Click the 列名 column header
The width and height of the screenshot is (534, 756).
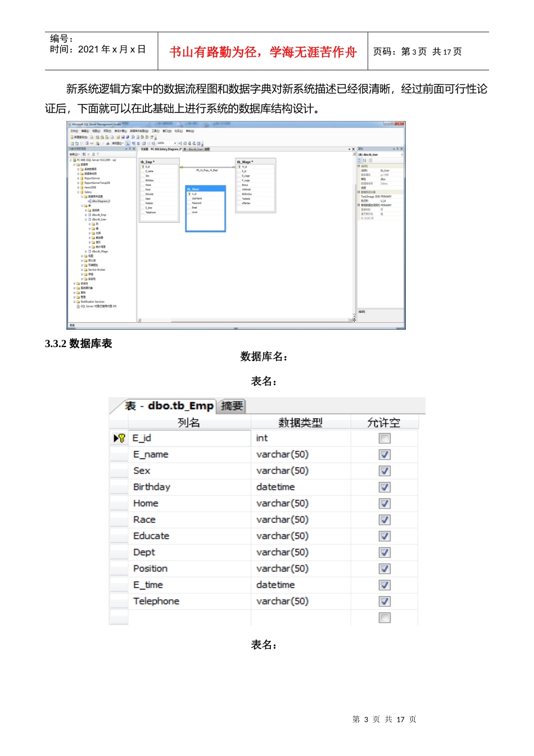pos(189,422)
